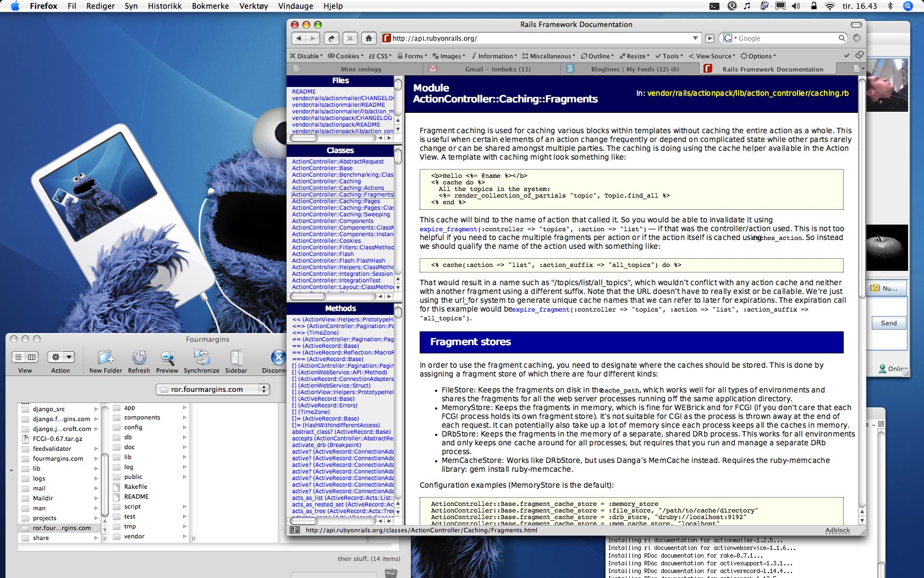Open the Google search engine selector
Viewport: 924px width, 578px height.
730,38
